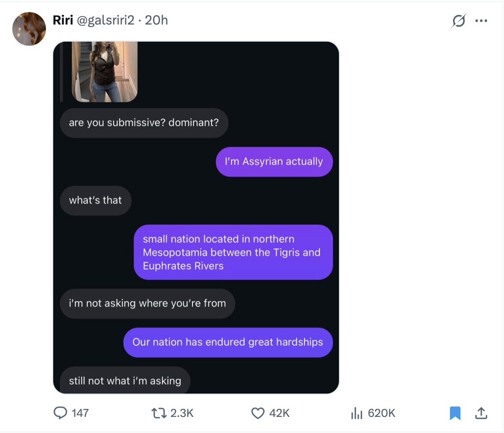
Task: Click the @galsriri2 handle
Action: pyautogui.click(x=106, y=20)
